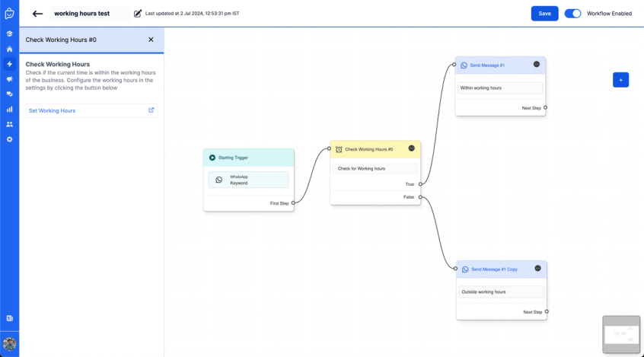Click the First Step output connector
The width and height of the screenshot is (644, 357).
[x=293, y=203]
